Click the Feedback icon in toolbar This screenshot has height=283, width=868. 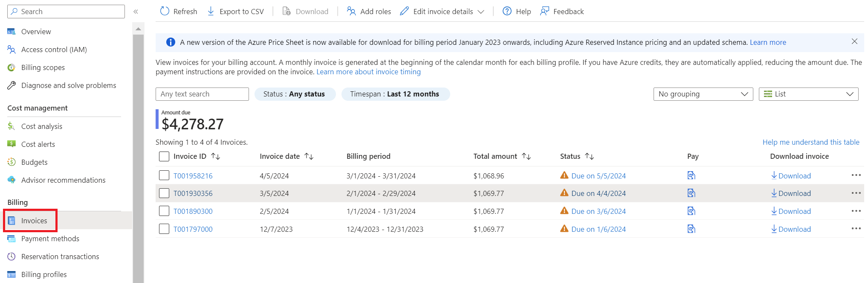point(544,12)
